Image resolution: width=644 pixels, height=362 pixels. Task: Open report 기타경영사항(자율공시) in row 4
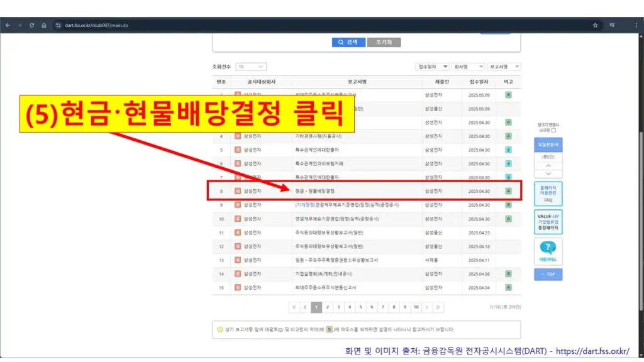[x=318, y=136]
